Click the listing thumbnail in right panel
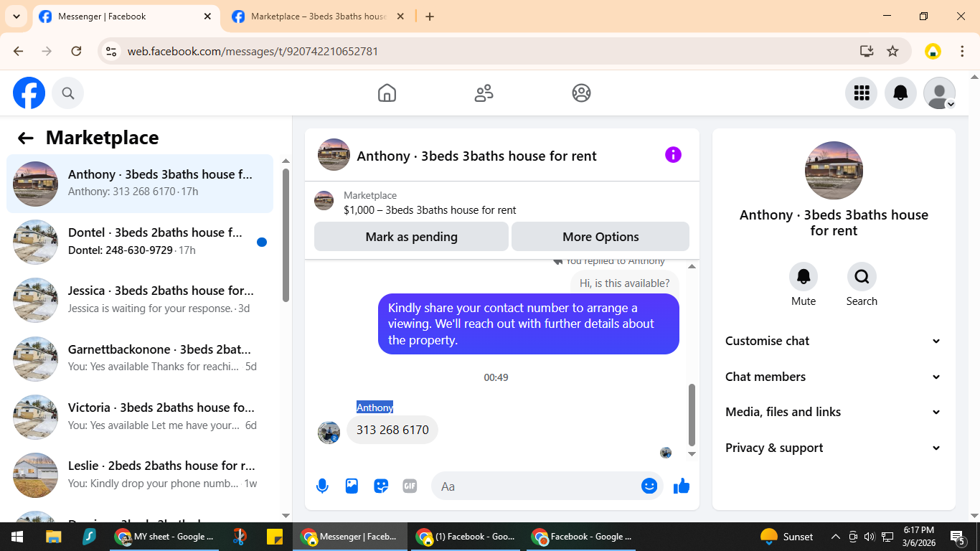Viewport: 980px width, 551px height. coord(834,170)
